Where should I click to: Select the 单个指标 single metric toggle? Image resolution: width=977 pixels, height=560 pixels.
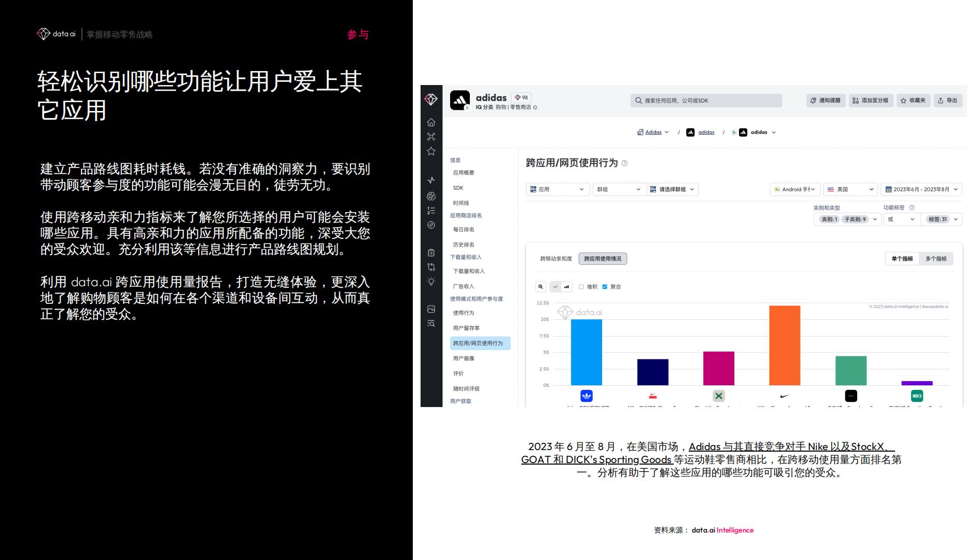tap(902, 259)
